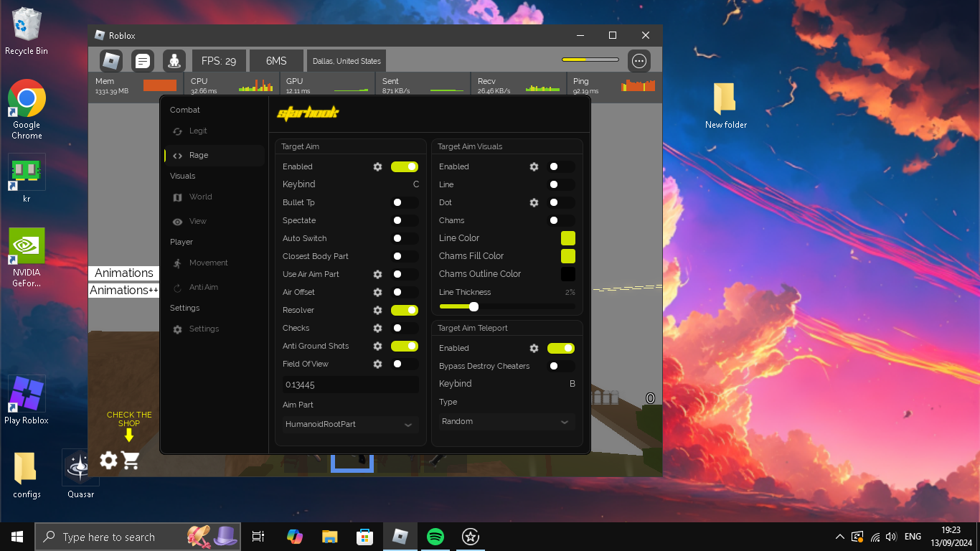Enable the Closest Body Part toggle
The image size is (980, 551).
point(405,256)
